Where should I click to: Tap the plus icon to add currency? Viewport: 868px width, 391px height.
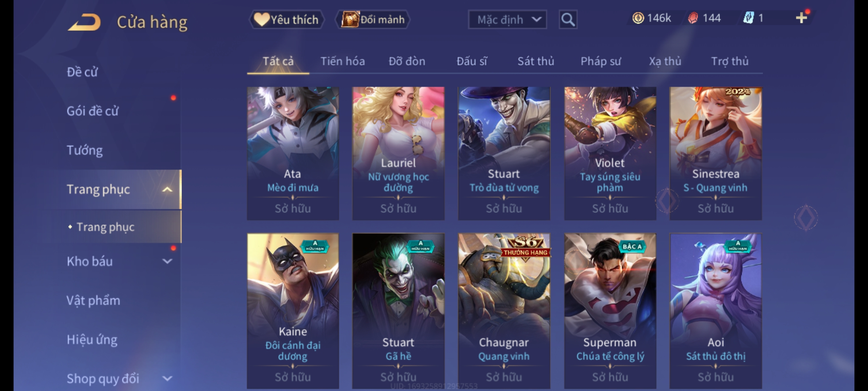tap(801, 18)
